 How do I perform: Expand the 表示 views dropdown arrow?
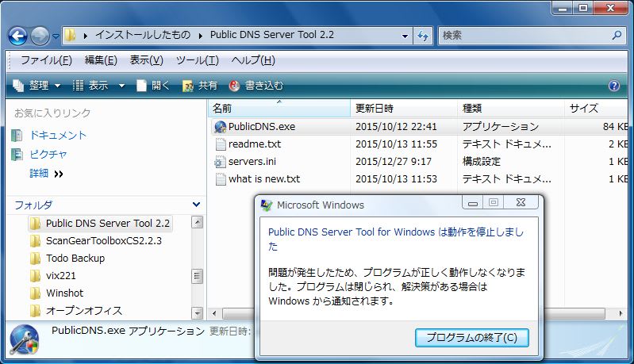pyautogui.click(x=121, y=86)
